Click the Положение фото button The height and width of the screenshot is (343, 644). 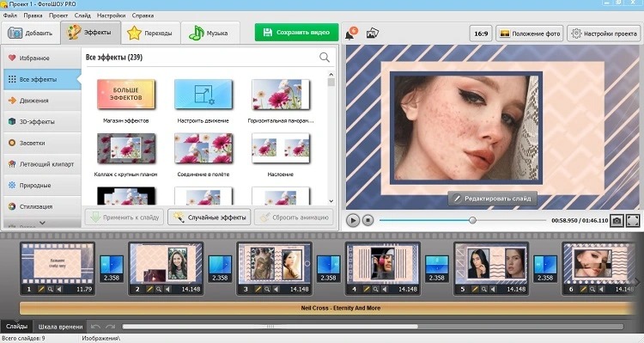531,34
